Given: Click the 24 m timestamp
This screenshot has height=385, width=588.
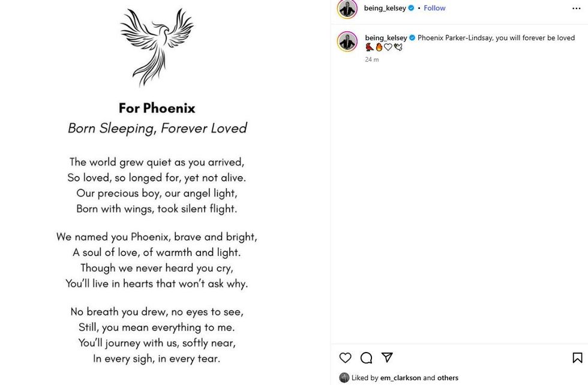Looking at the screenshot, I should click(x=371, y=59).
